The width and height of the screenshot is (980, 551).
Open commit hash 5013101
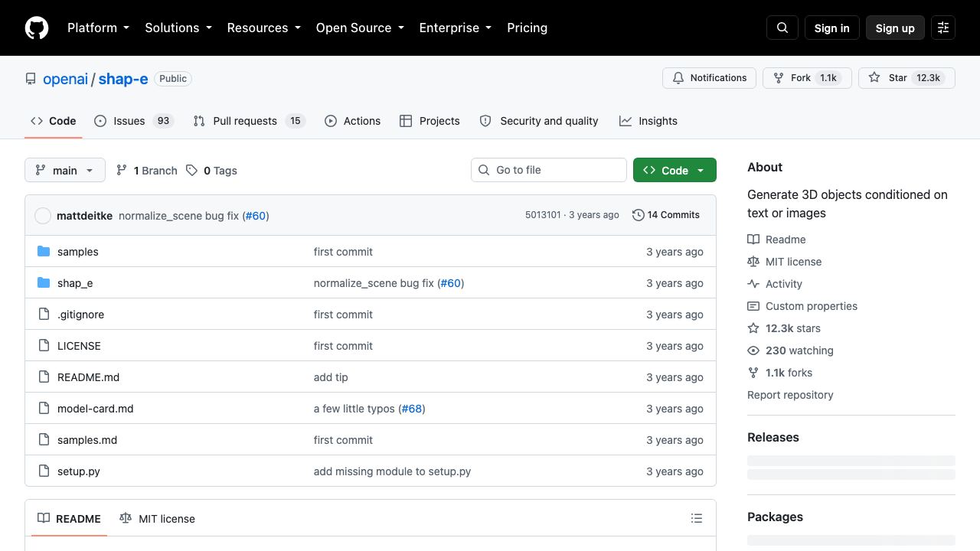543,215
